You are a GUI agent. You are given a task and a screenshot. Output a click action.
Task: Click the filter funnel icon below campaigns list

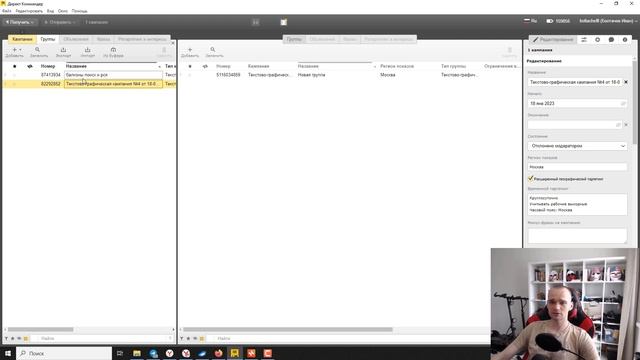[x=6, y=338]
